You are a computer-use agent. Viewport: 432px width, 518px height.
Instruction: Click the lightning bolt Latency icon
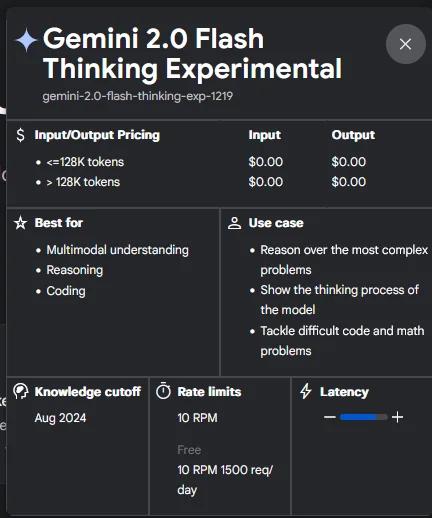(306, 391)
